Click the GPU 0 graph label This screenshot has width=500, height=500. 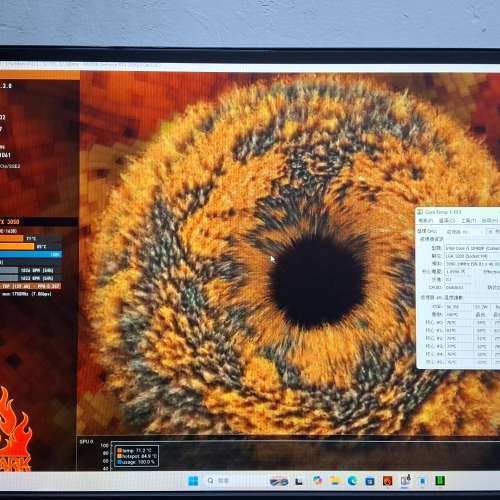point(87,442)
